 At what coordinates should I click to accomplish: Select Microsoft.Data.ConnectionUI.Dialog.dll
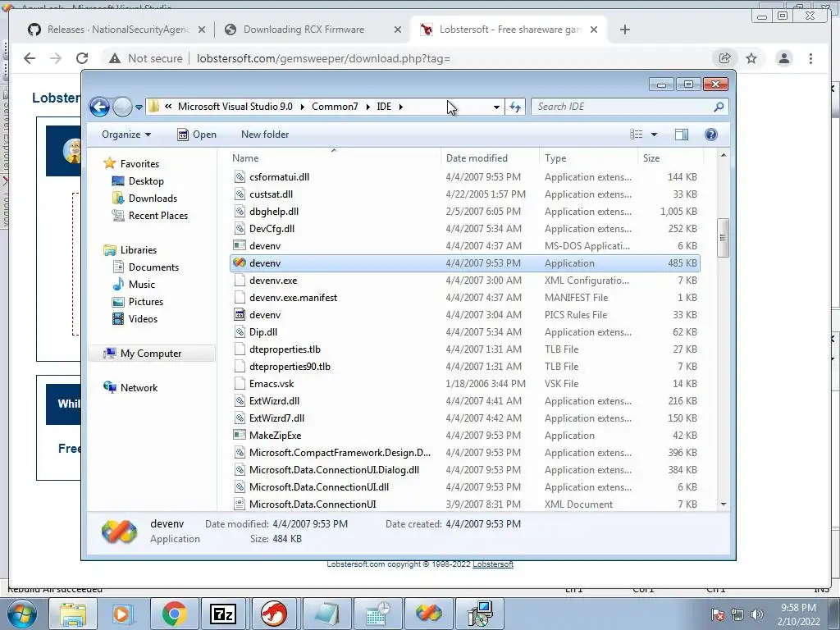tap(464, 470)
